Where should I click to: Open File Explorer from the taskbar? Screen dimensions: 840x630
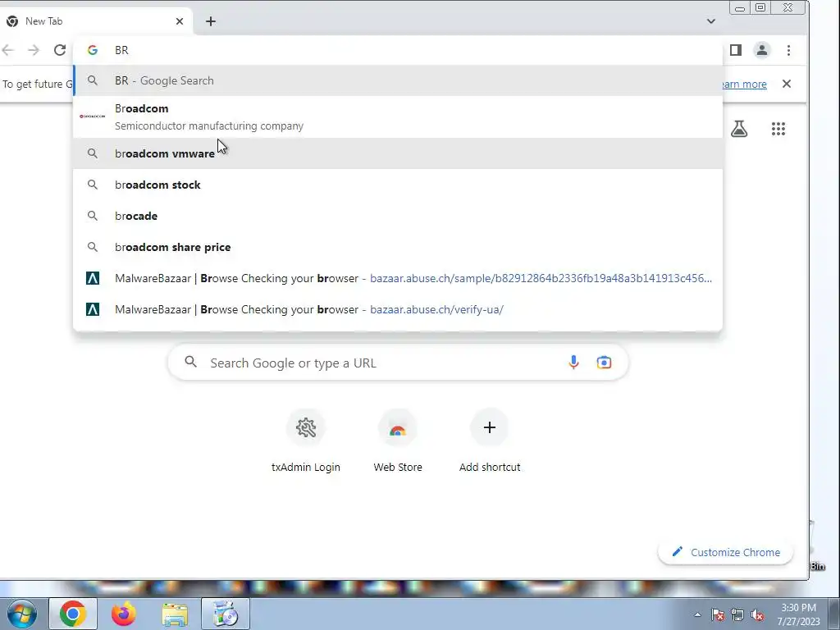pyautogui.click(x=175, y=614)
